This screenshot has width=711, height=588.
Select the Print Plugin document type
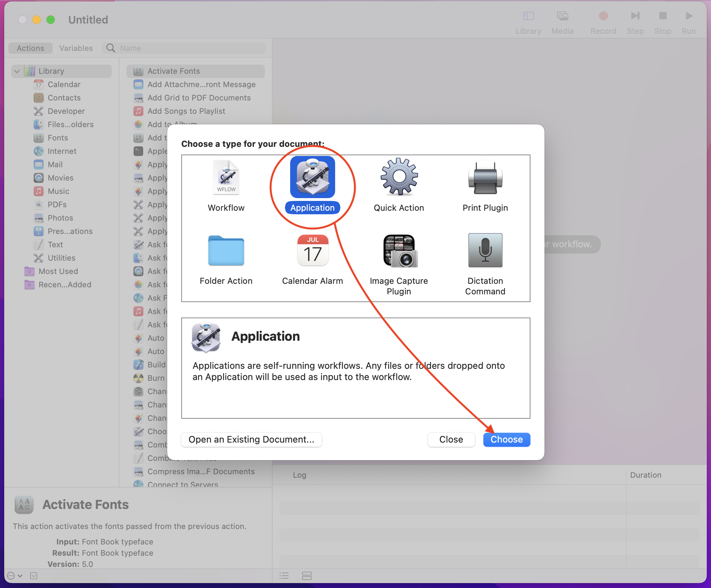tap(485, 186)
